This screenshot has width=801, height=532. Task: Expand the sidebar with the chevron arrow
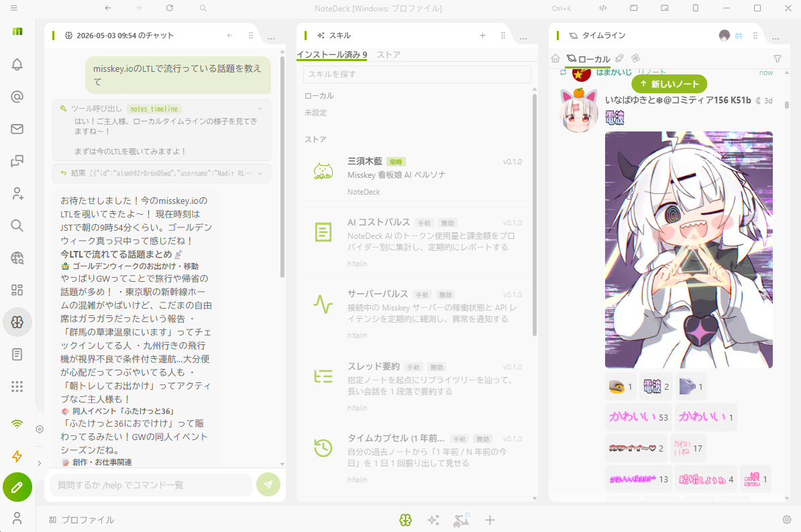[40, 463]
